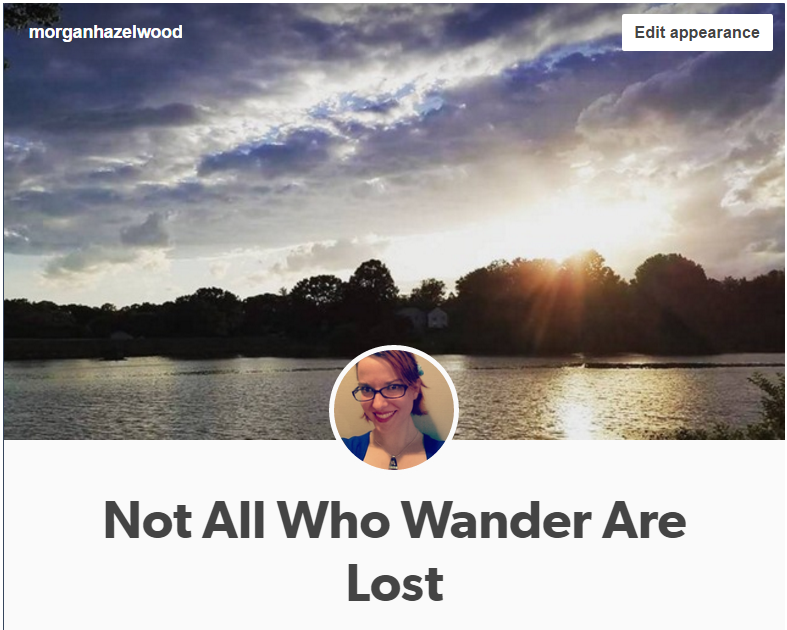
Task: Click the pendant necklace in the avatar
Action: pyautogui.click(x=394, y=461)
